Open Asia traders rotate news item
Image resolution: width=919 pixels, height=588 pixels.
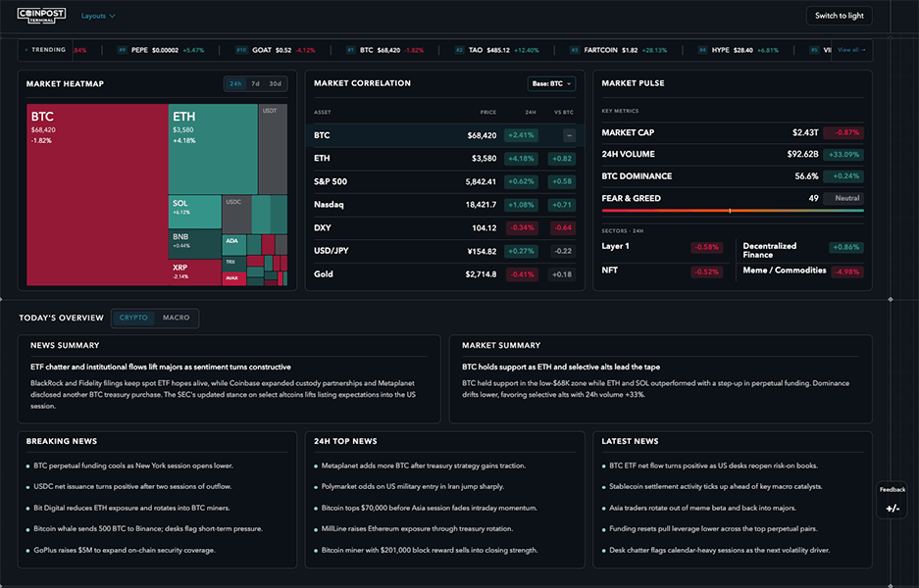(x=702, y=508)
